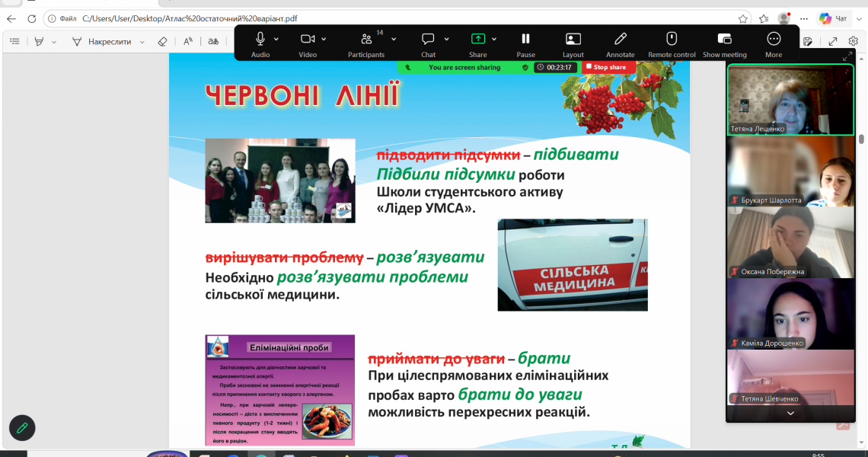Click the green encryption shield icon

525,68
